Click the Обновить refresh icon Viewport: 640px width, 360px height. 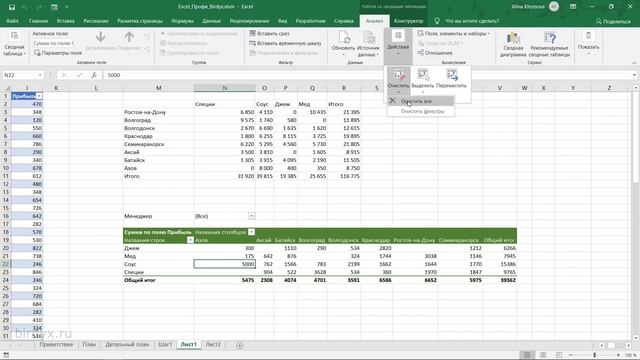coord(344,38)
